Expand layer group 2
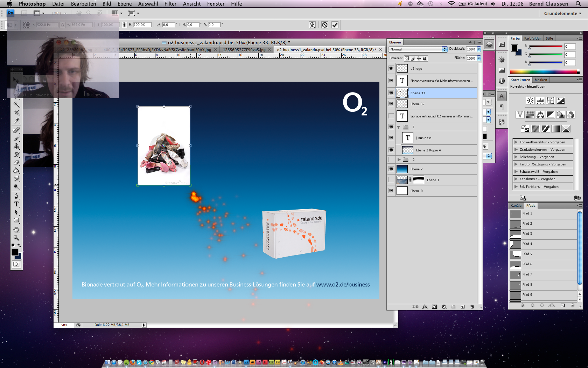 [x=399, y=160]
